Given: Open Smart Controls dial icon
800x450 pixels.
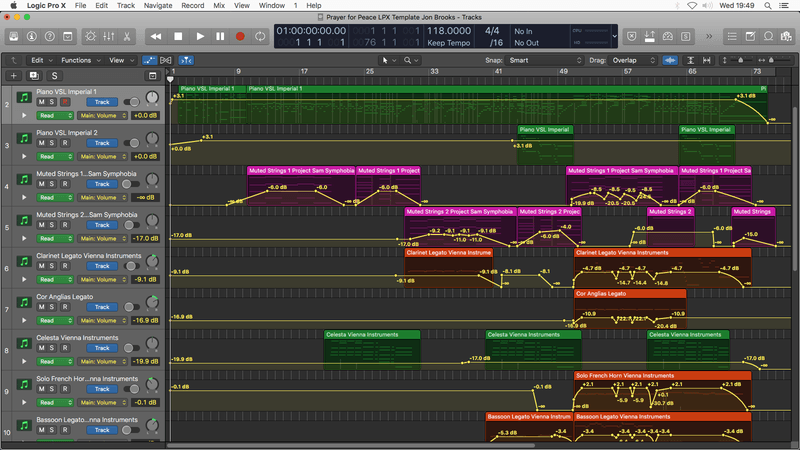Looking at the screenshot, I should (x=90, y=36).
